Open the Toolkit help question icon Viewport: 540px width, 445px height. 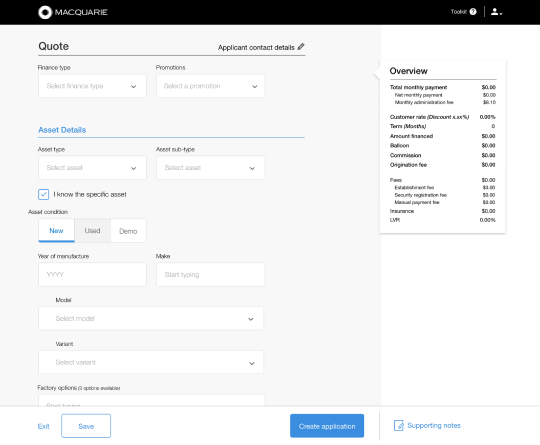473,12
